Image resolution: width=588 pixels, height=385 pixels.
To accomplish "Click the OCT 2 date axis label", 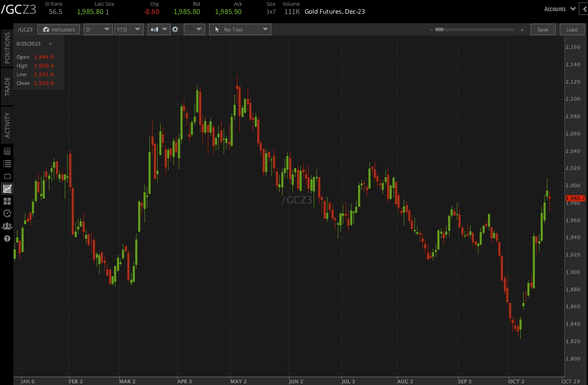I will click(516, 381).
